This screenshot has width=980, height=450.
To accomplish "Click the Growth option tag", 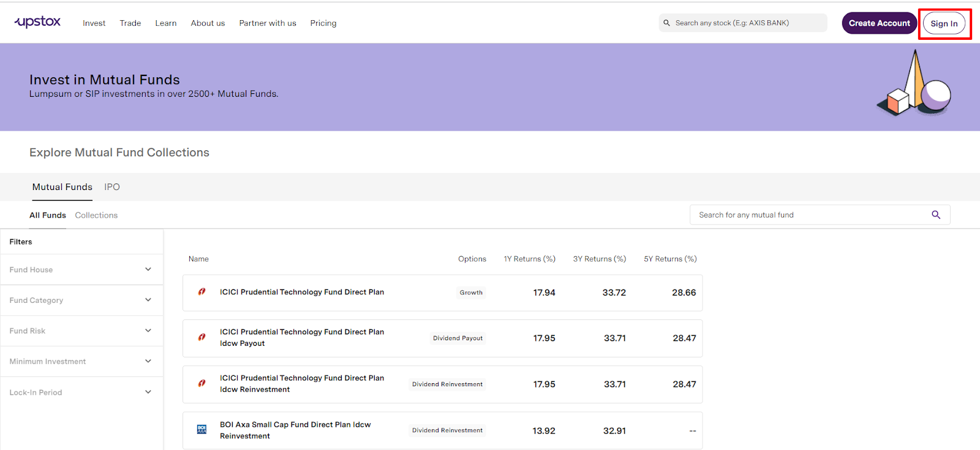I will tap(471, 292).
